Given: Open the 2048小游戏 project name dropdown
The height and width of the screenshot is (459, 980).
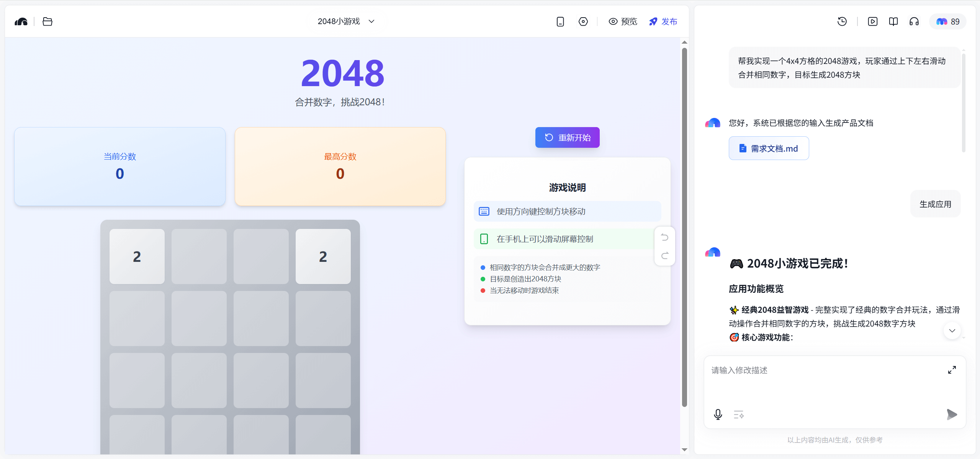Looking at the screenshot, I should point(346,21).
